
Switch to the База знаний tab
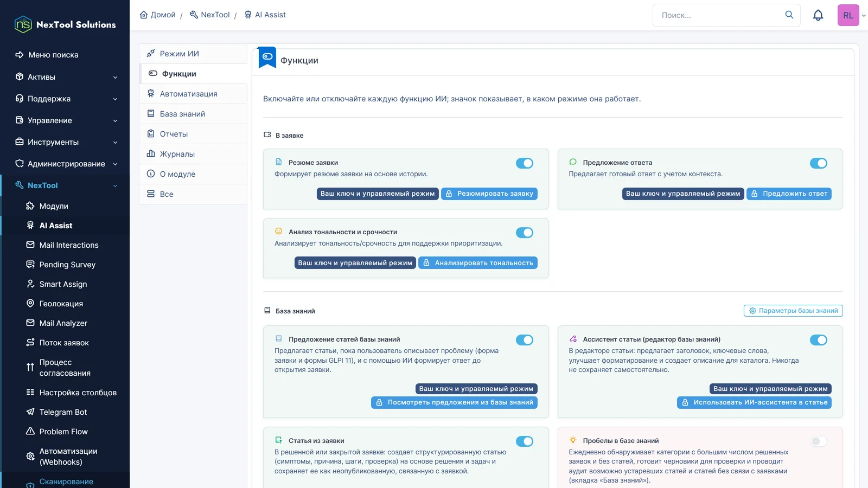pos(193,114)
